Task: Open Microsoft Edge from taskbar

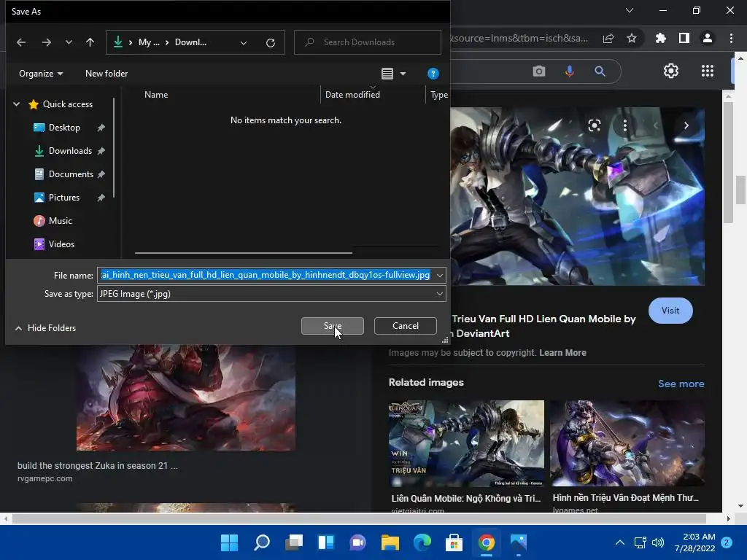Action: click(x=422, y=542)
